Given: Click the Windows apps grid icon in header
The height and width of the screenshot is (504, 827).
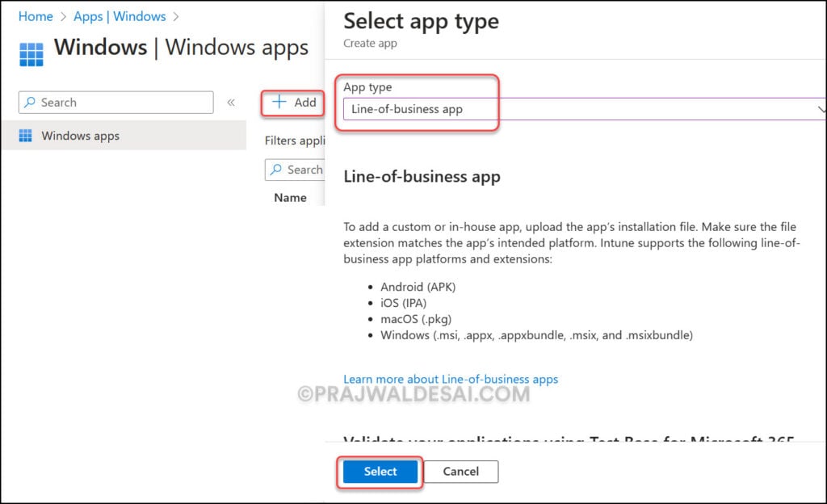Looking at the screenshot, I should 31,54.
